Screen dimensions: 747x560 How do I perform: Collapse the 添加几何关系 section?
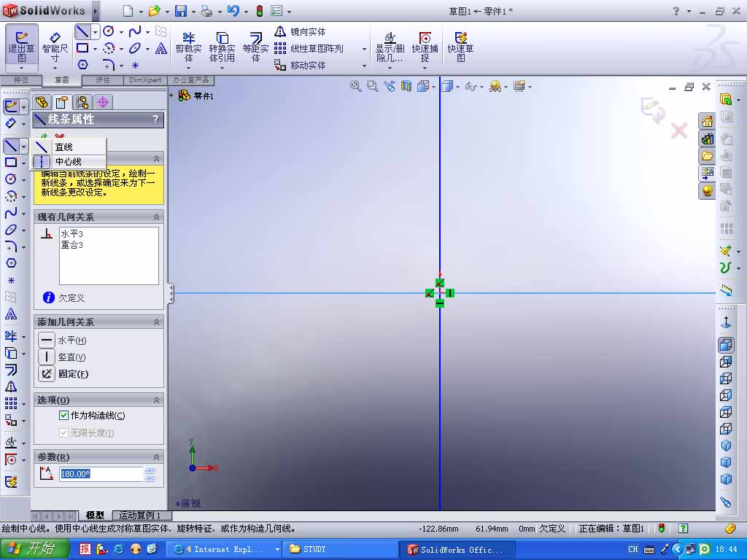(x=156, y=322)
